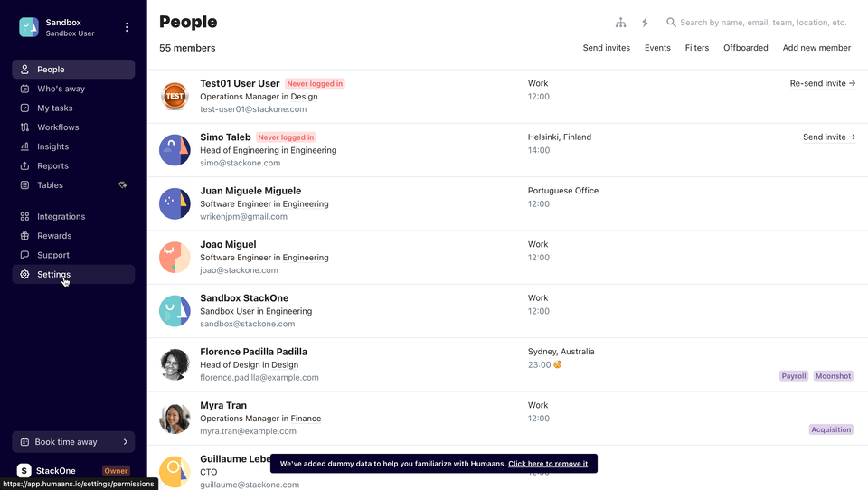The width and height of the screenshot is (868, 490).
Task: Open Joao Miguel name
Action: 228,245
